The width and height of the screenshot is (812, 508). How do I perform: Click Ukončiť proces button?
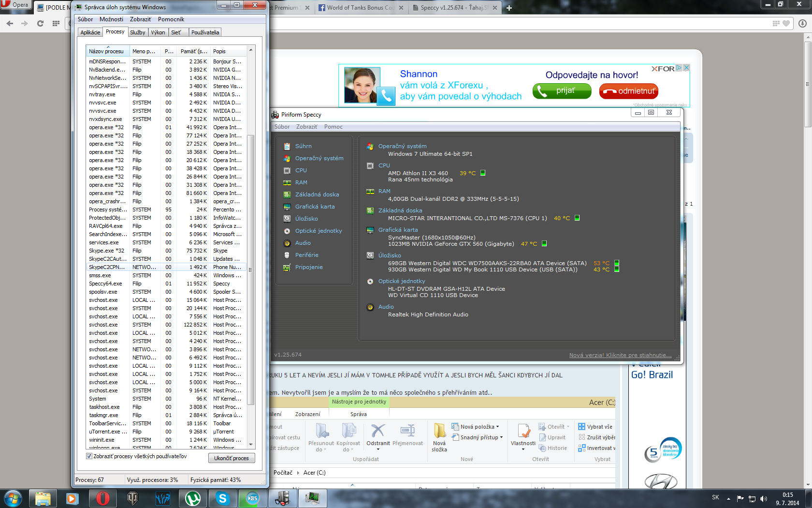point(232,458)
